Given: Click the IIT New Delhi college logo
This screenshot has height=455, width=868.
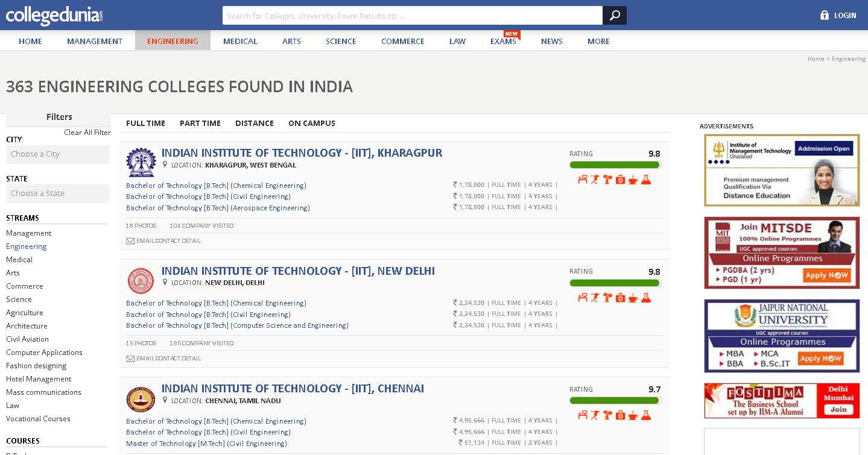Looking at the screenshot, I should [x=141, y=280].
